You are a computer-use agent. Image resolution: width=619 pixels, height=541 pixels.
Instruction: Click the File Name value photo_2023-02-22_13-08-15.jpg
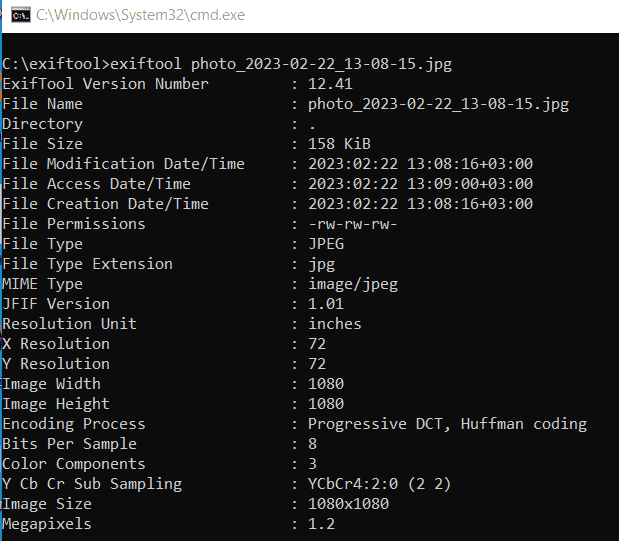438,105
